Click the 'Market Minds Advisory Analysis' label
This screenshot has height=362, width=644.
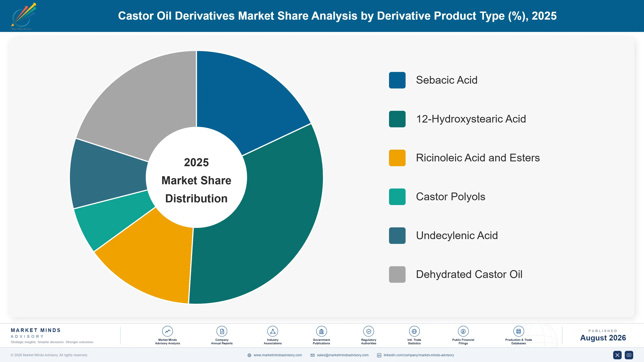coord(167,342)
